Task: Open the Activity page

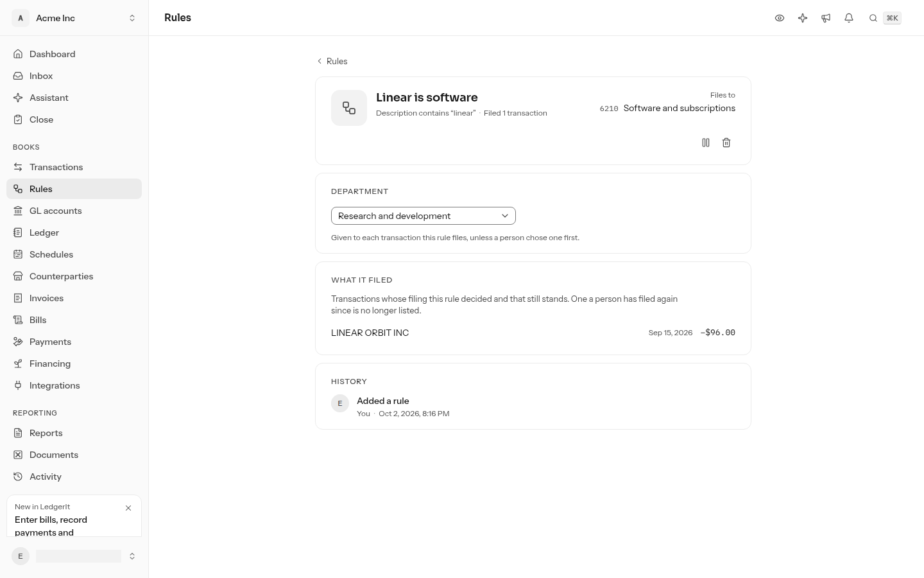Action: pos(74,477)
